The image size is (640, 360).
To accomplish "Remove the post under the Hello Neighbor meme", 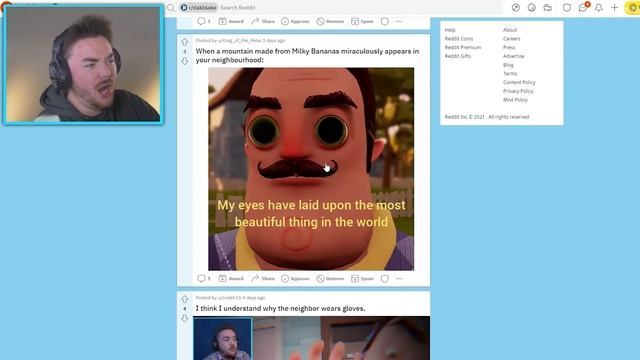I will pos(330,278).
